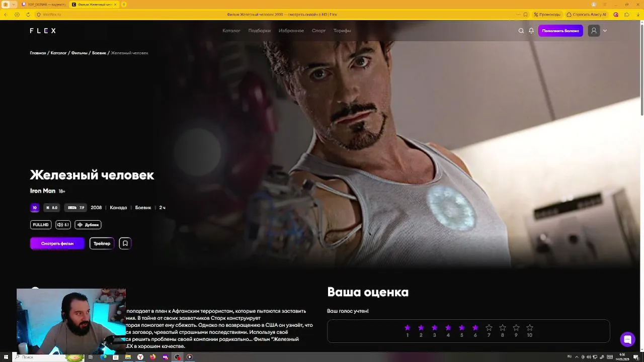Open the taskbar clock and date
Viewport: 644px width, 362px height.
coord(622,357)
